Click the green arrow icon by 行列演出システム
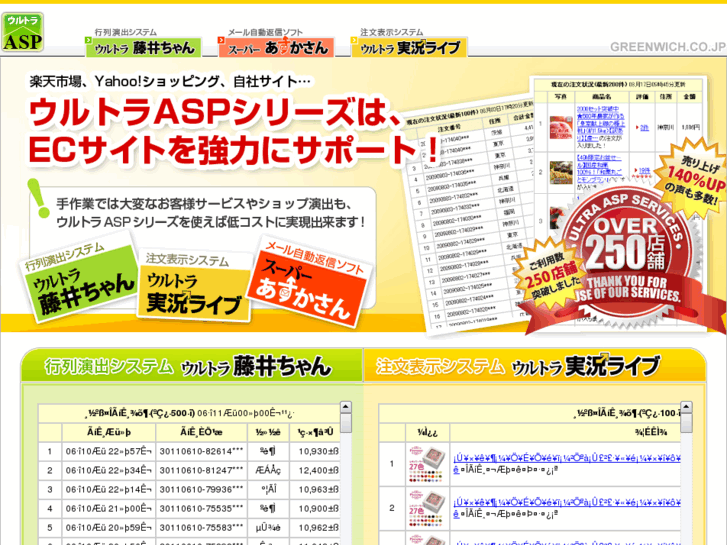727x545 pixels. [x=89, y=41]
